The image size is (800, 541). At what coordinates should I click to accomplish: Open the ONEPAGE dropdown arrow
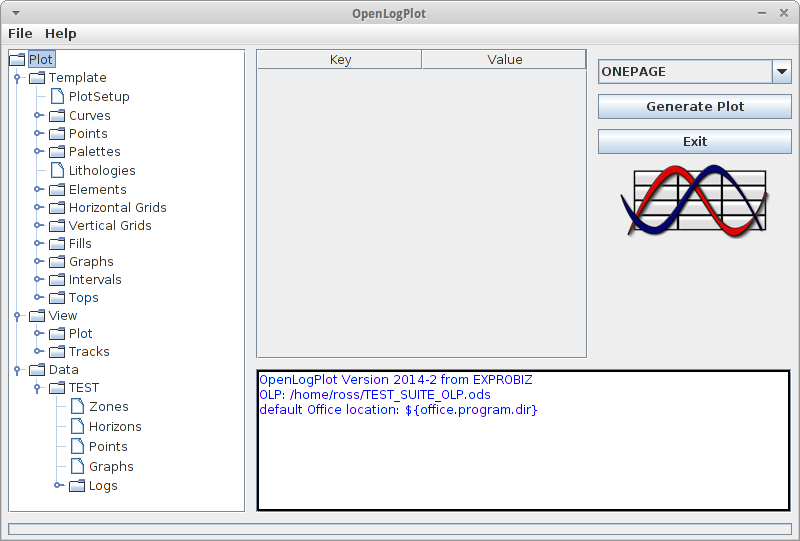(x=782, y=71)
